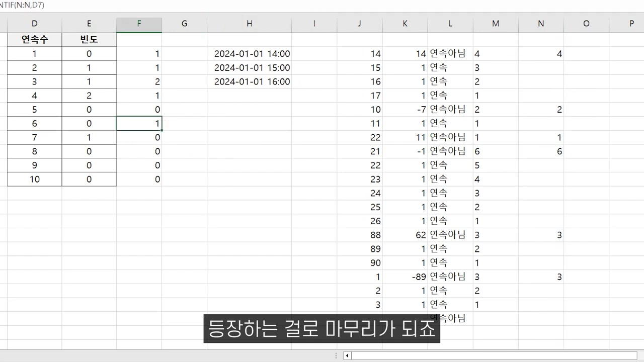Select column header F
644x362 pixels.
point(139,23)
